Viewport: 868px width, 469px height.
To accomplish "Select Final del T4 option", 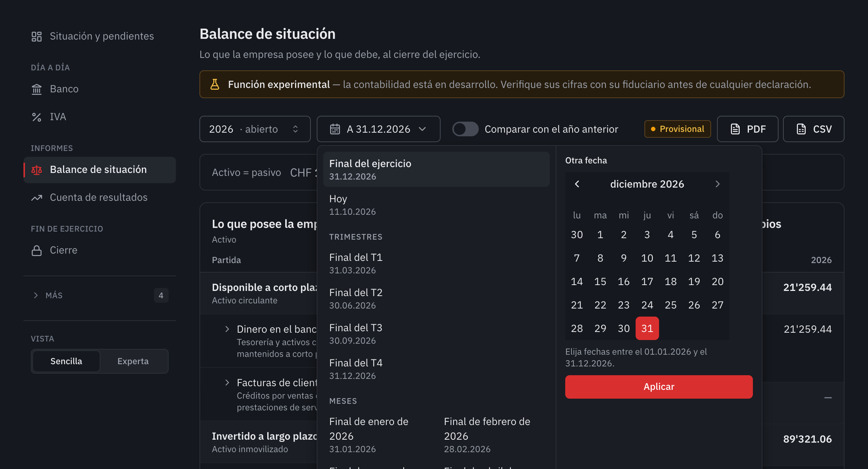I will 436,369.
